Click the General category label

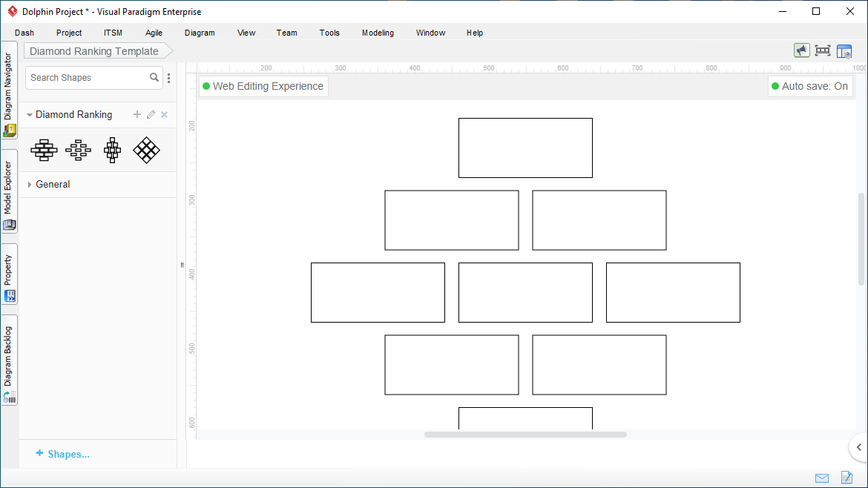point(53,184)
